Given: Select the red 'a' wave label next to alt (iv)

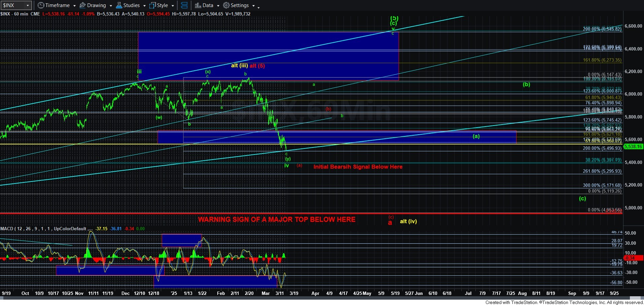Looking at the screenshot, I should tap(390, 223).
